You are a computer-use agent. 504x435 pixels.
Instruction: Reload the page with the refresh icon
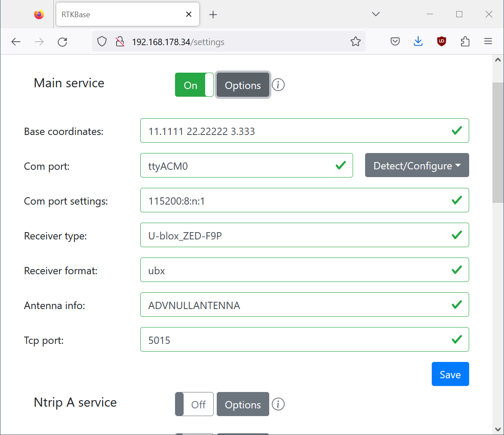point(62,42)
